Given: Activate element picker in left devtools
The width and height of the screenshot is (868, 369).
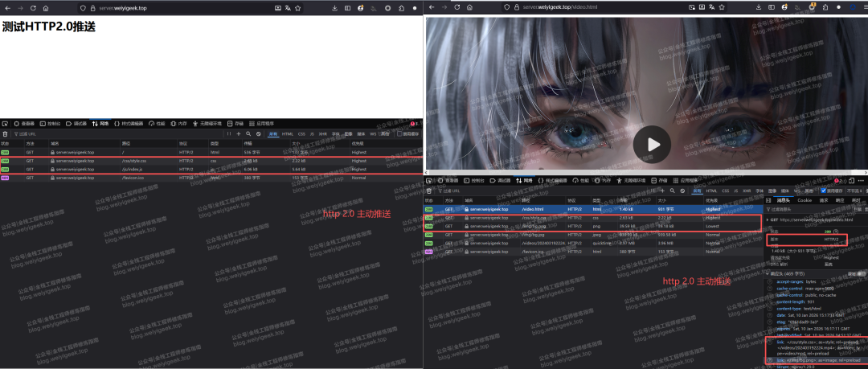Looking at the screenshot, I should coord(5,124).
